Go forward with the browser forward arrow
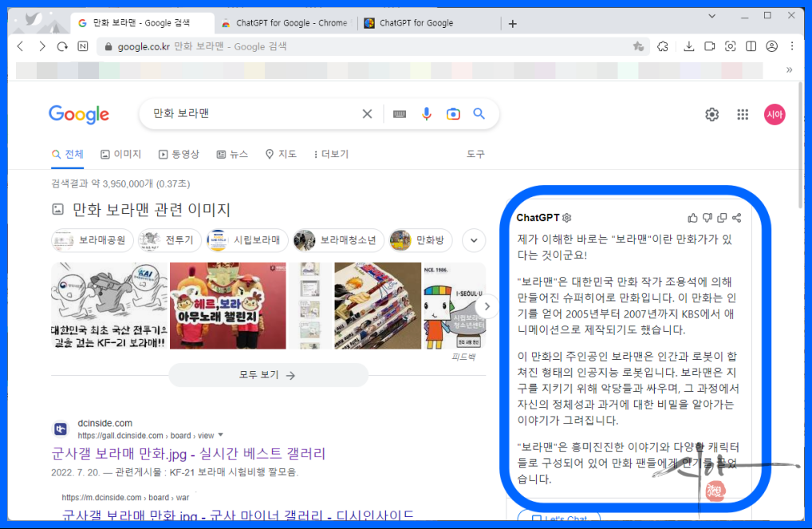The height and width of the screenshot is (529, 812). point(42,46)
